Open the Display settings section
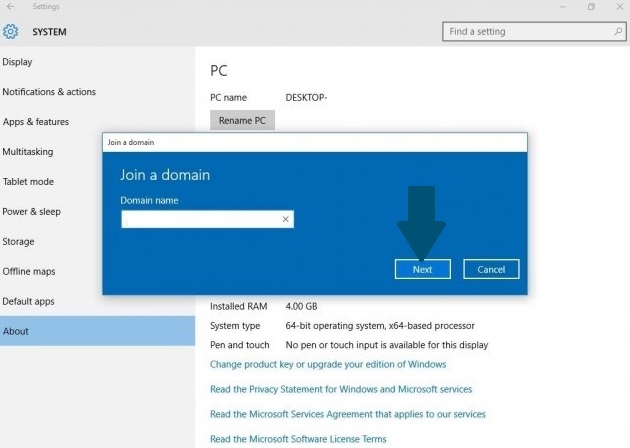The width and height of the screenshot is (630, 448). pos(97,62)
